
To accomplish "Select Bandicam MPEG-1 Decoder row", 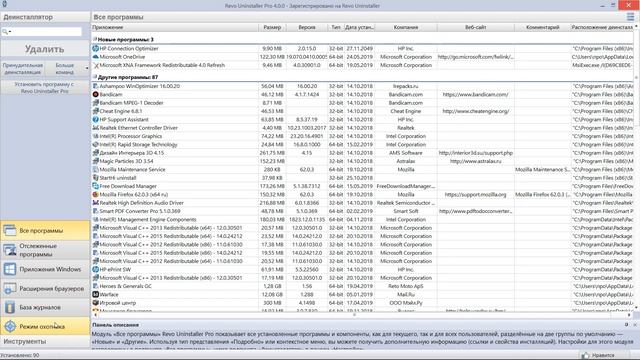I will pos(362,103).
